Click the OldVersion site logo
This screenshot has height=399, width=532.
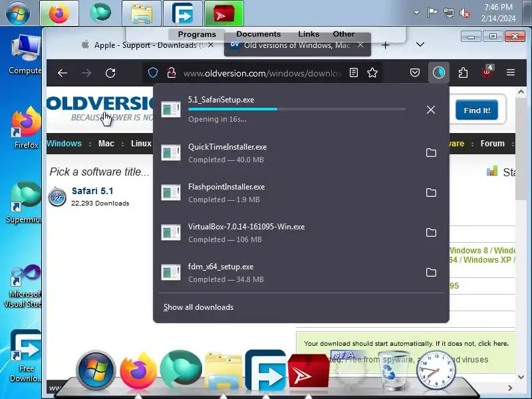click(x=100, y=108)
